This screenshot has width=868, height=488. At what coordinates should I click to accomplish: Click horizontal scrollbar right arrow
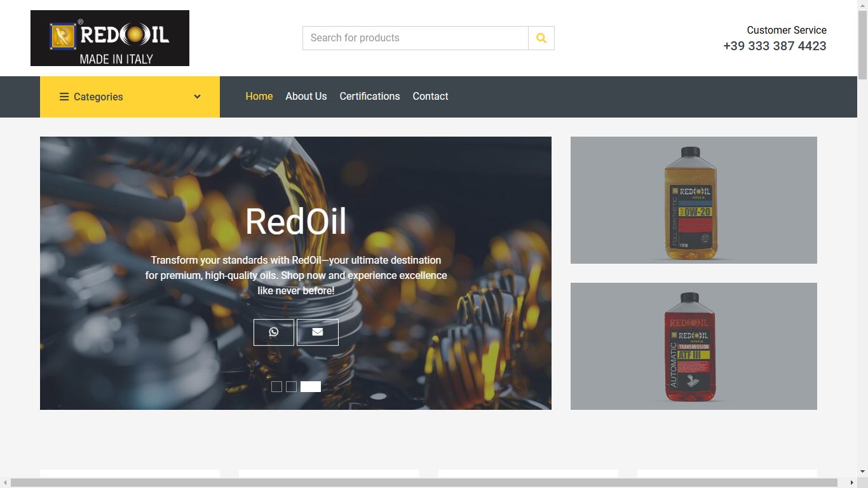pyautogui.click(x=852, y=483)
